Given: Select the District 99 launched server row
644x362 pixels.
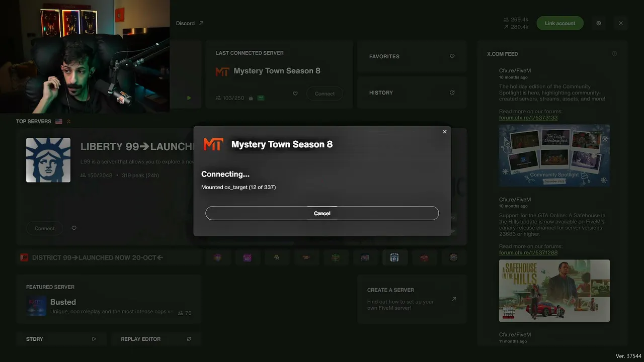Looking at the screenshot, I should coord(109,257).
